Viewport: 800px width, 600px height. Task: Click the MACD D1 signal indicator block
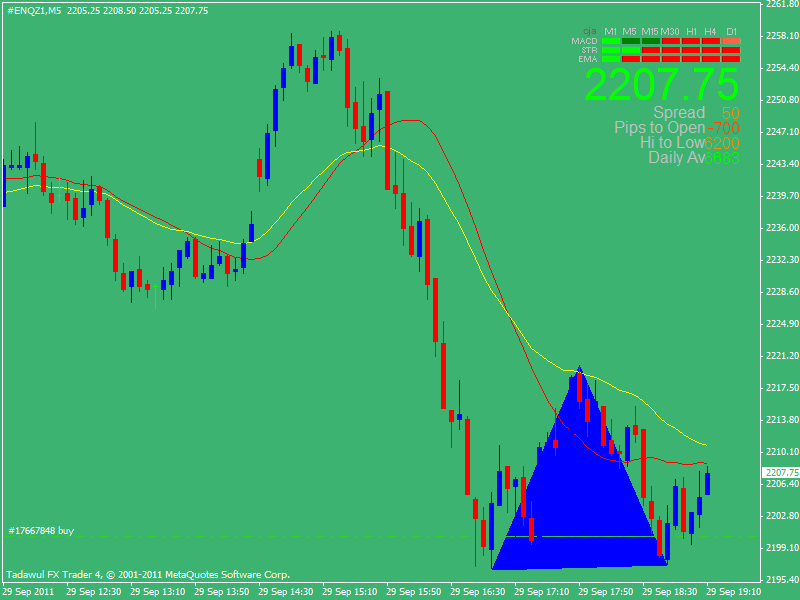click(731, 41)
